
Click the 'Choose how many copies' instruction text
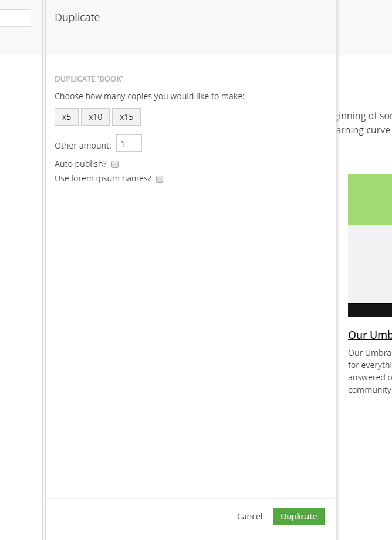coord(150,96)
